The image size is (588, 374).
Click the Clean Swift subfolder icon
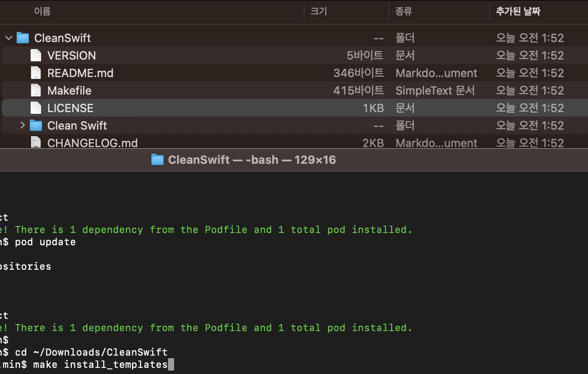(36, 125)
